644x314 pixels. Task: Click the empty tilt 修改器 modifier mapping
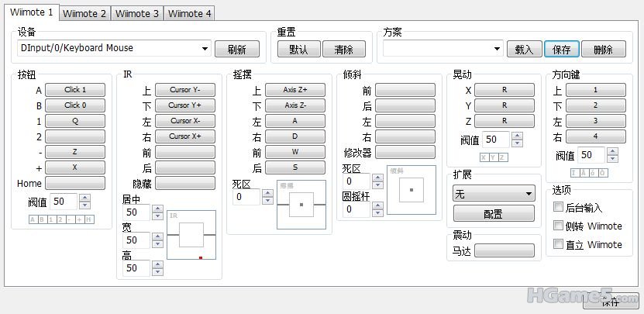[405, 152]
